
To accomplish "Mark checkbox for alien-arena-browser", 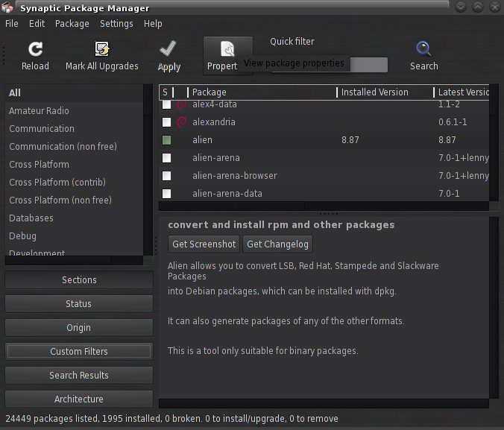I will tap(166, 176).
